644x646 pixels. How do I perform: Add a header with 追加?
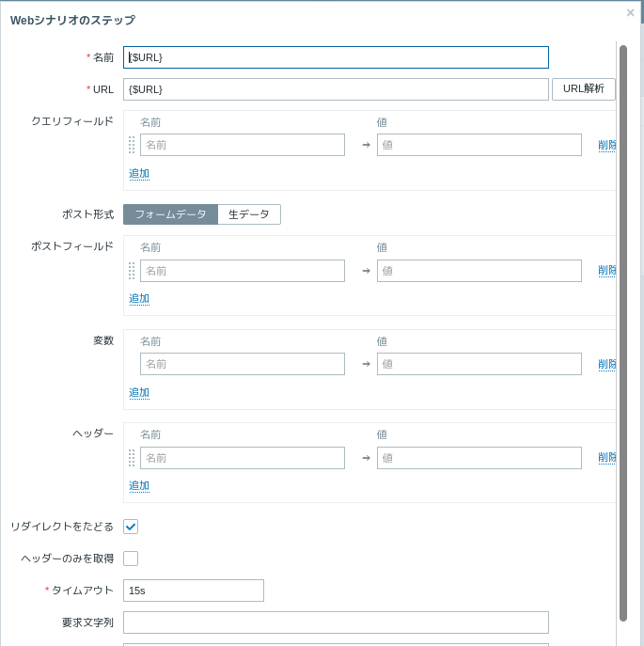point(139,486)
